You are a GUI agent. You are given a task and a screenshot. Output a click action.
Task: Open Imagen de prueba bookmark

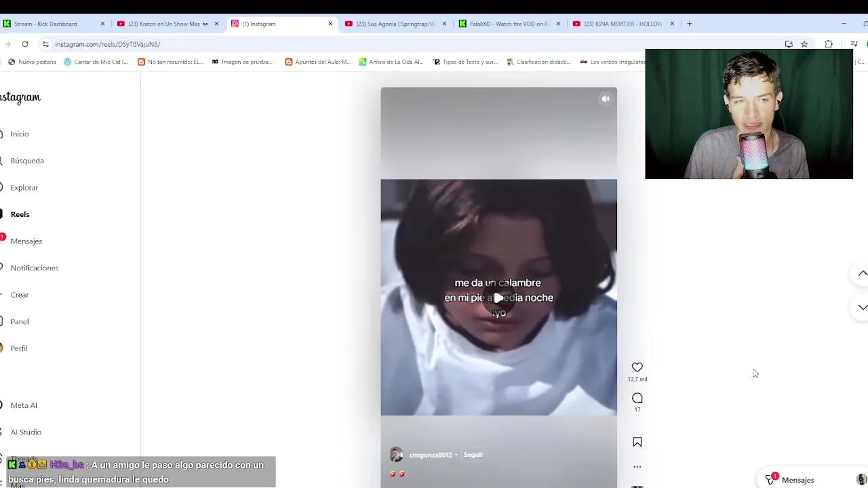click(x=242, y=62)
